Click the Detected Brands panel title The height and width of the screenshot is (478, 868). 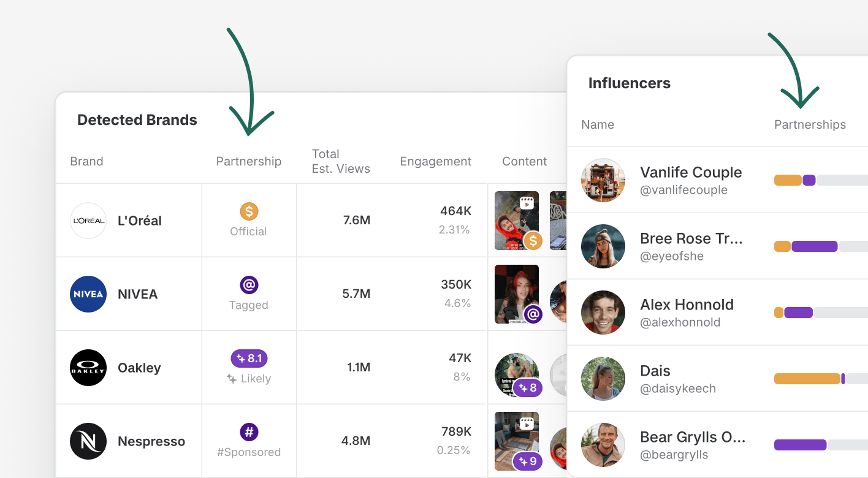[x=137, y=120]
